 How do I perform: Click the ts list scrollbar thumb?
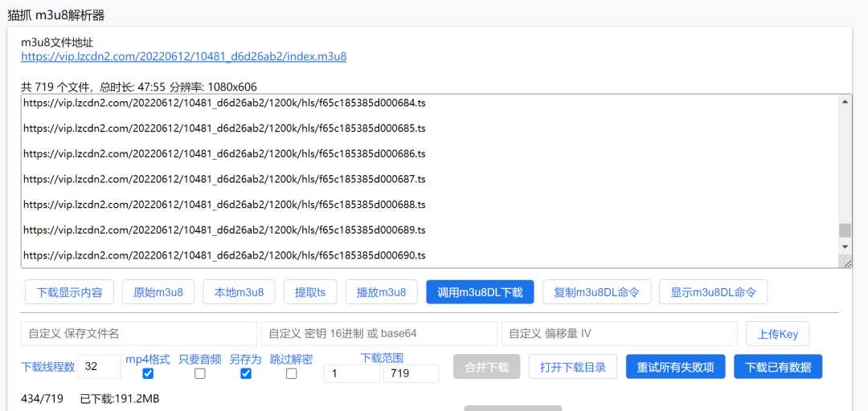click(x=845, y=230)
